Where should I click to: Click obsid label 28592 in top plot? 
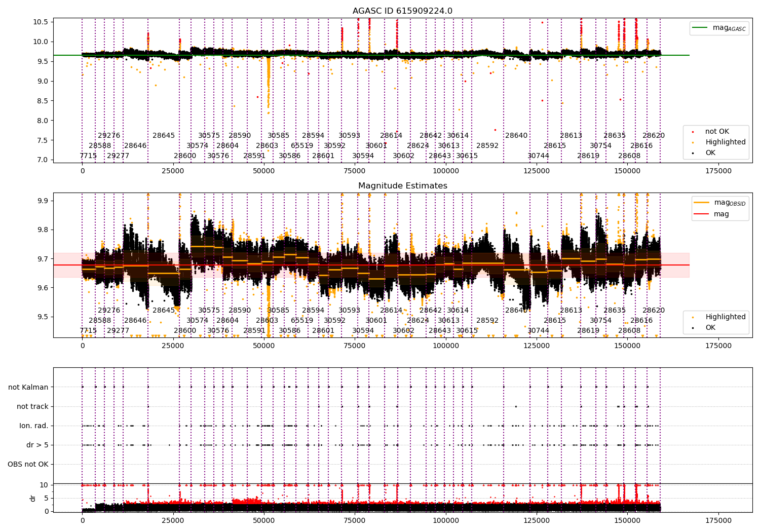[x=487, y=146]
